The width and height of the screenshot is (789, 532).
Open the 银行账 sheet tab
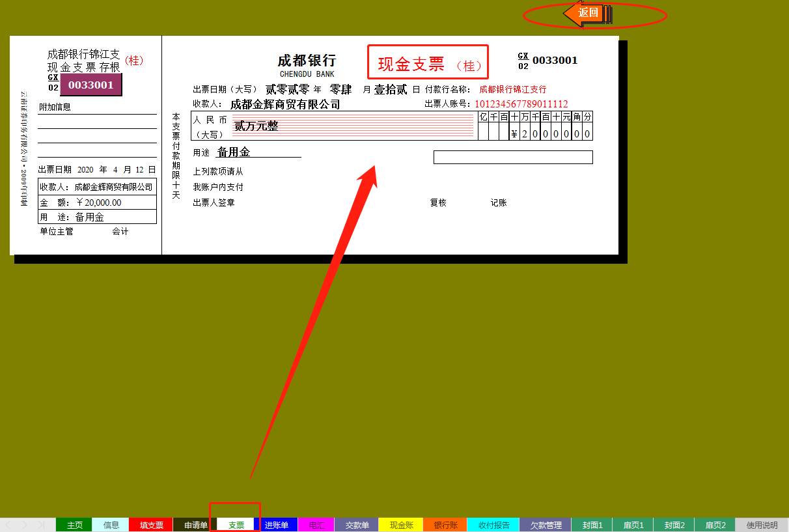(445, 525)
